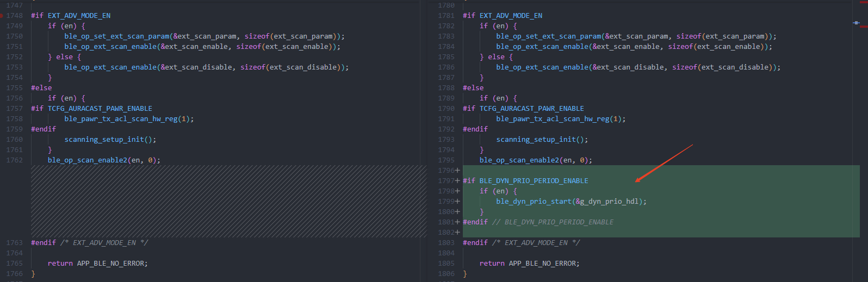Click line number 1781 in the gutter
The height and width of the screenshot is (282, 868).
coord(446,16)
